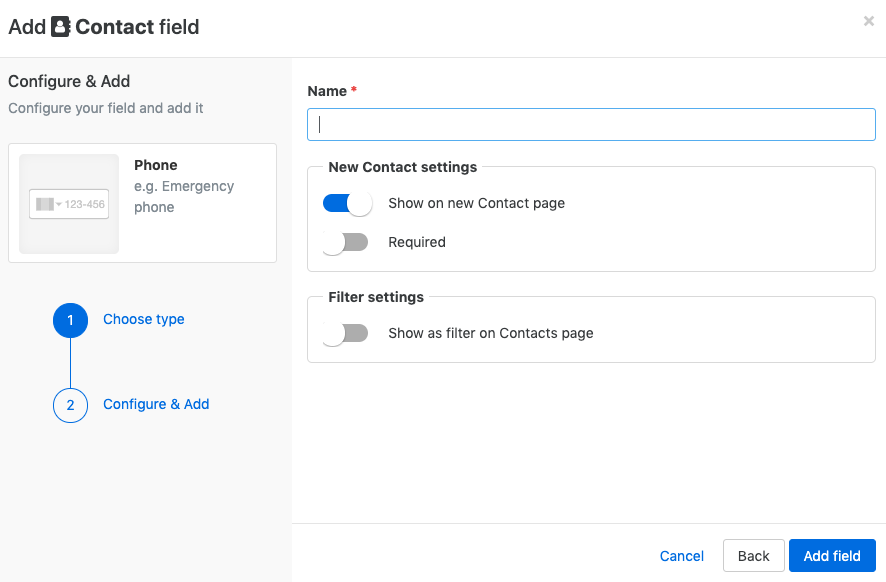Click the step 2 circle indicator

pyautogui.click(x=71, y=405)
